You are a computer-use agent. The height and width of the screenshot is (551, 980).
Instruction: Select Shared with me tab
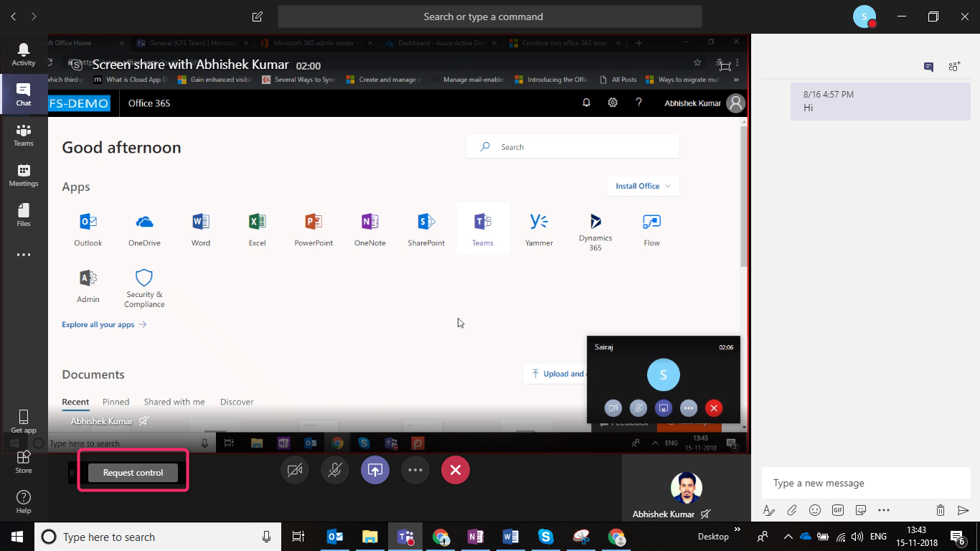pyautogui.click(x=174, y=402)
